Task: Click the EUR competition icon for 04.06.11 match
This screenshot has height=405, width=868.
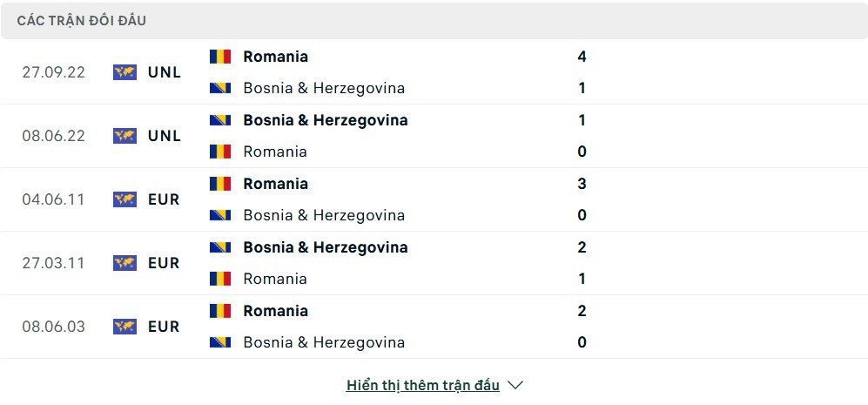Action: click(x=124, y=199)
